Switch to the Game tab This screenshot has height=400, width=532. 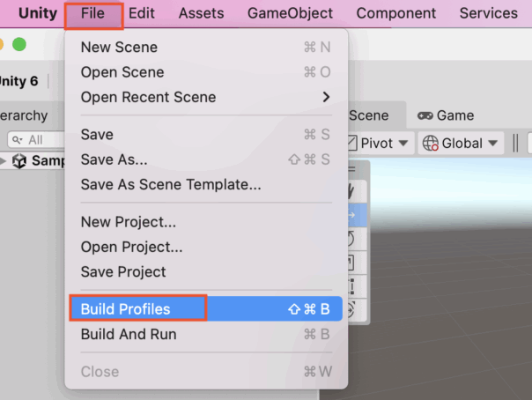coord(446,115)
